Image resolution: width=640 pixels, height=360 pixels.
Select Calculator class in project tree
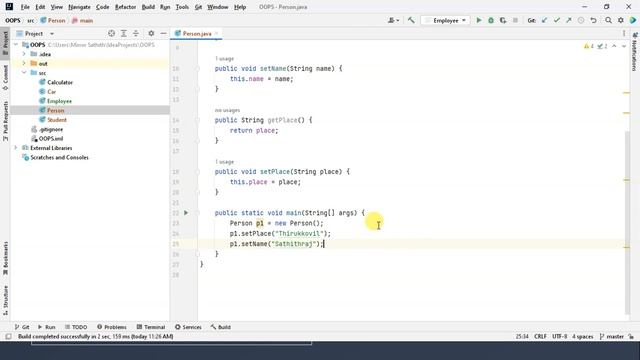tap(60, 82)
